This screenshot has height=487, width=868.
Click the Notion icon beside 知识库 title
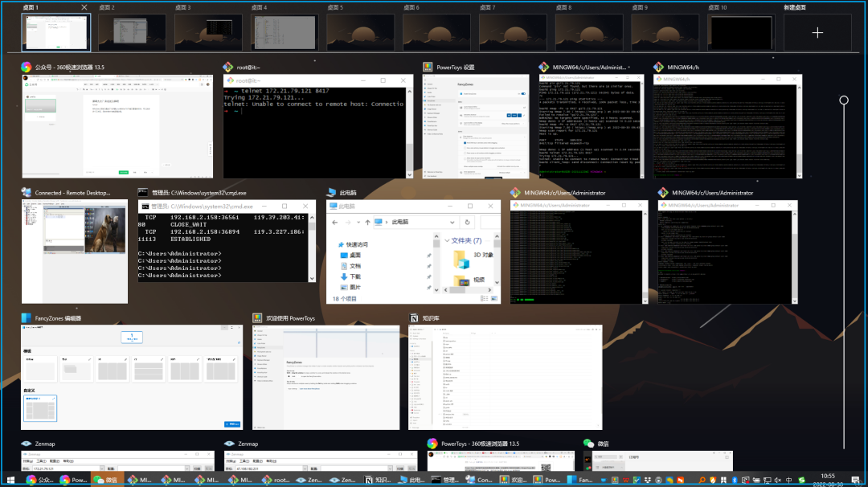click(x=415, y=317)
